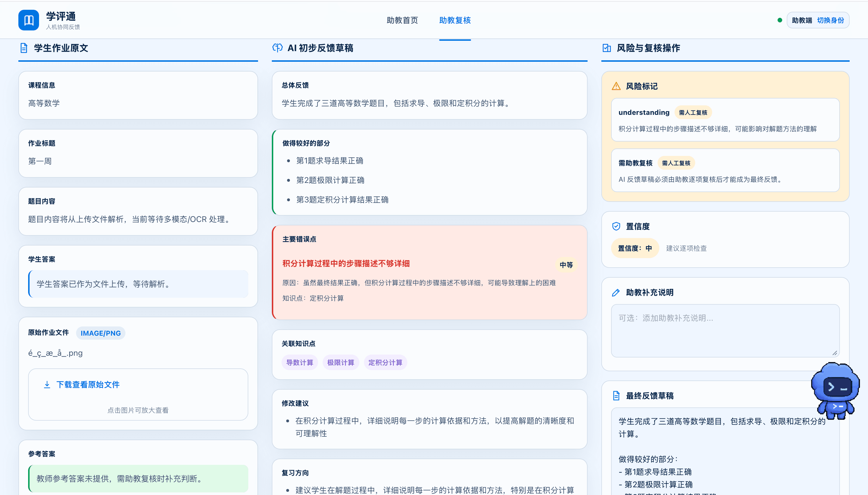Click the 第1题求导结果正确 list item
The height and width of the screenshot is (495, 868).
pyautogui.click(x=330, y=161)
